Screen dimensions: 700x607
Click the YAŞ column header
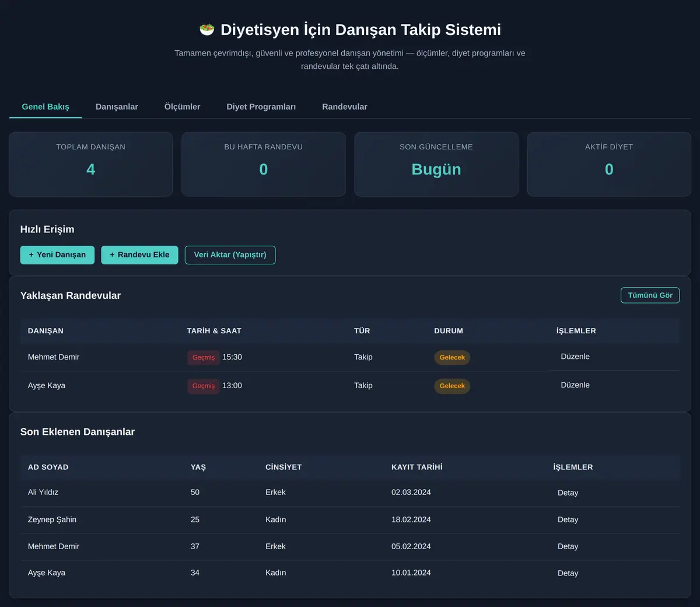coord(198,467)
